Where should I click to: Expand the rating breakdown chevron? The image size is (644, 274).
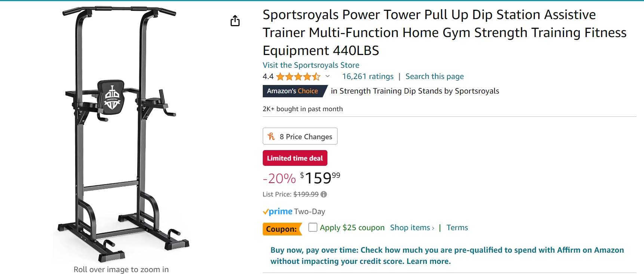point(328,76)
